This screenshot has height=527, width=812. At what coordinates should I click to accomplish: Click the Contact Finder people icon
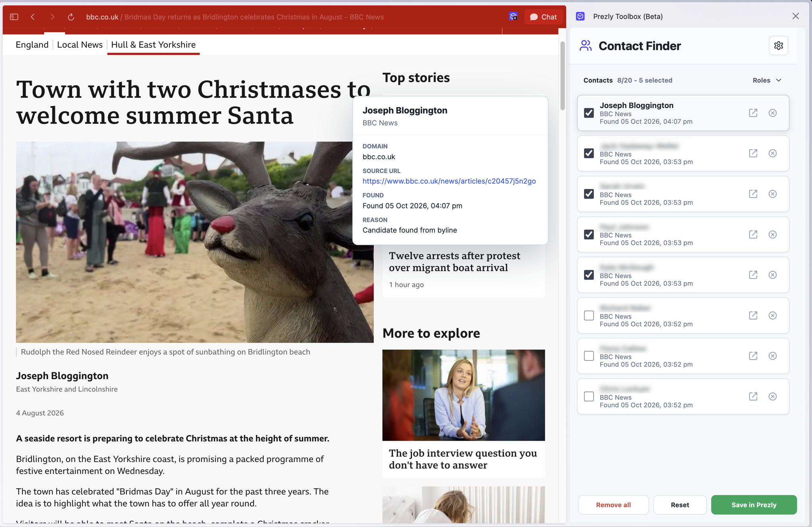(586, 46)
